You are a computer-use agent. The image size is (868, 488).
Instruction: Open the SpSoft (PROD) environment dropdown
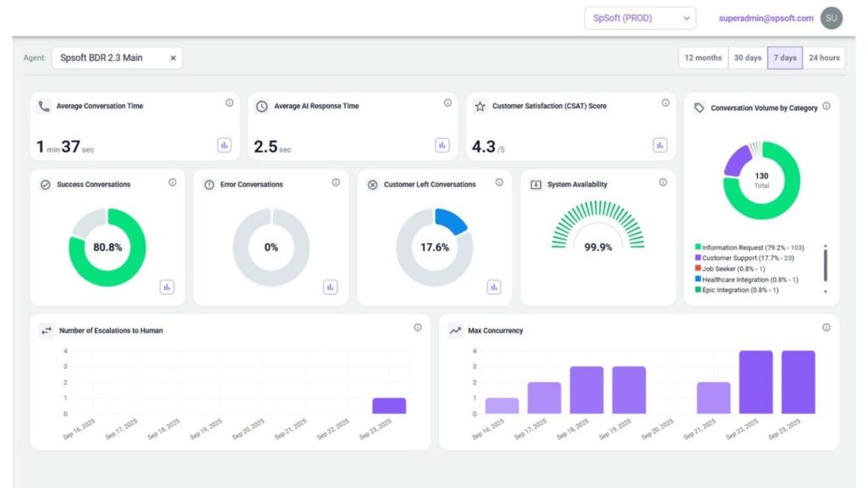639,18
